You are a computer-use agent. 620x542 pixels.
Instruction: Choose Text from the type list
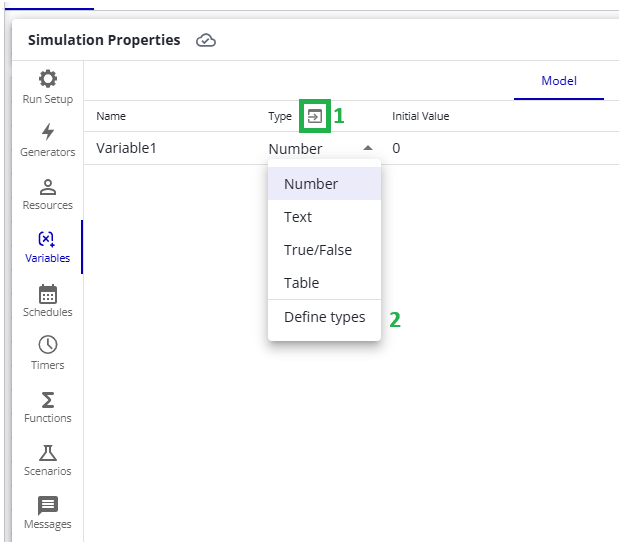click(298, 217)
